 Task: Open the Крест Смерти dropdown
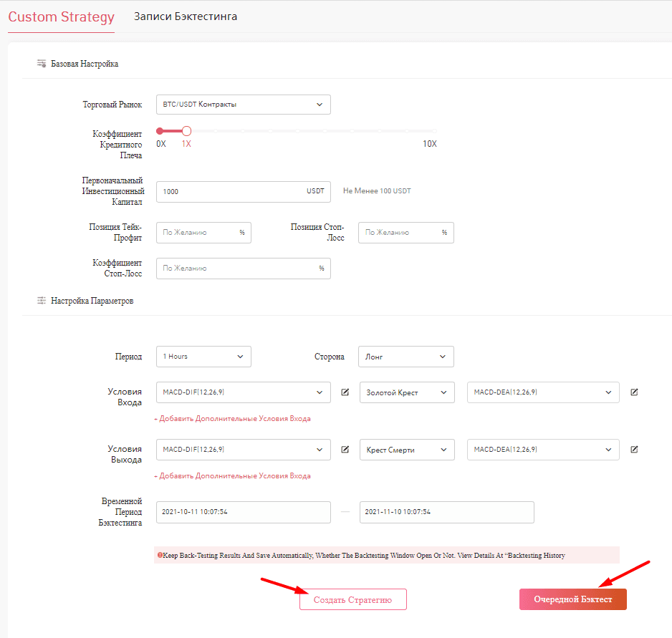coord(407,450)
